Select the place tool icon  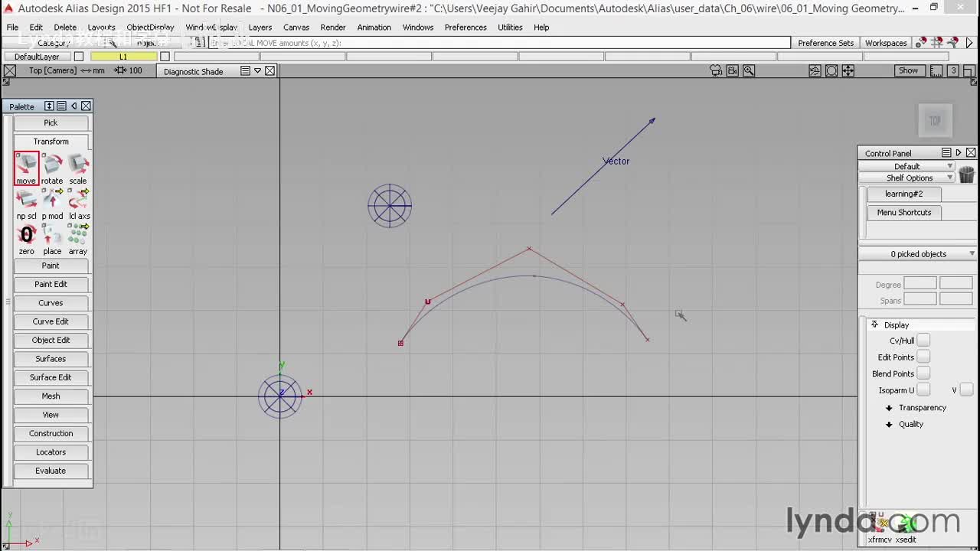52,239
